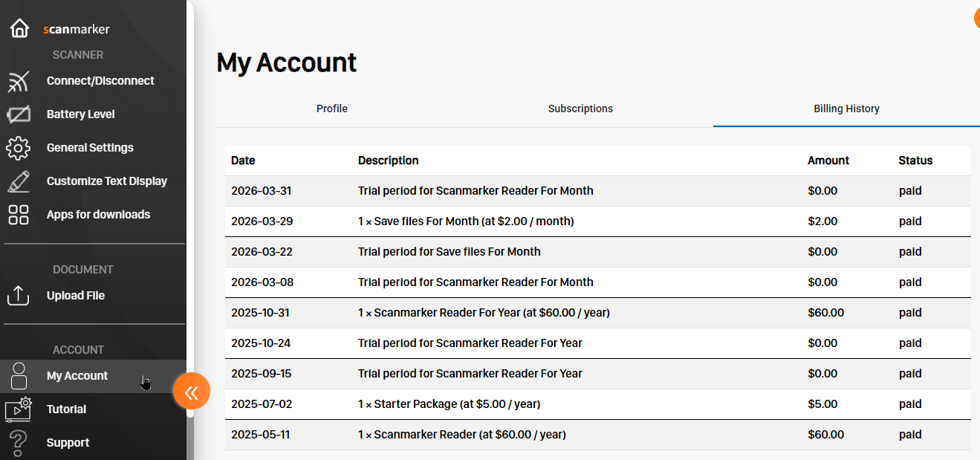Image resolution: width=980 pixels, height=460 pixels.
Task: Click the home icon beside the Scanmarker logo
Action: pyautogui.click(x=19, y=29)
